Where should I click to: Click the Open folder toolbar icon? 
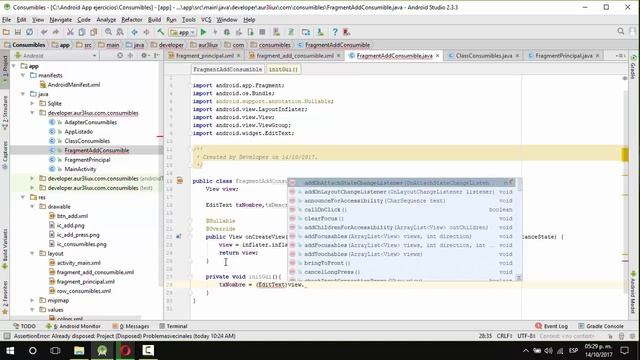pos(6,32)
